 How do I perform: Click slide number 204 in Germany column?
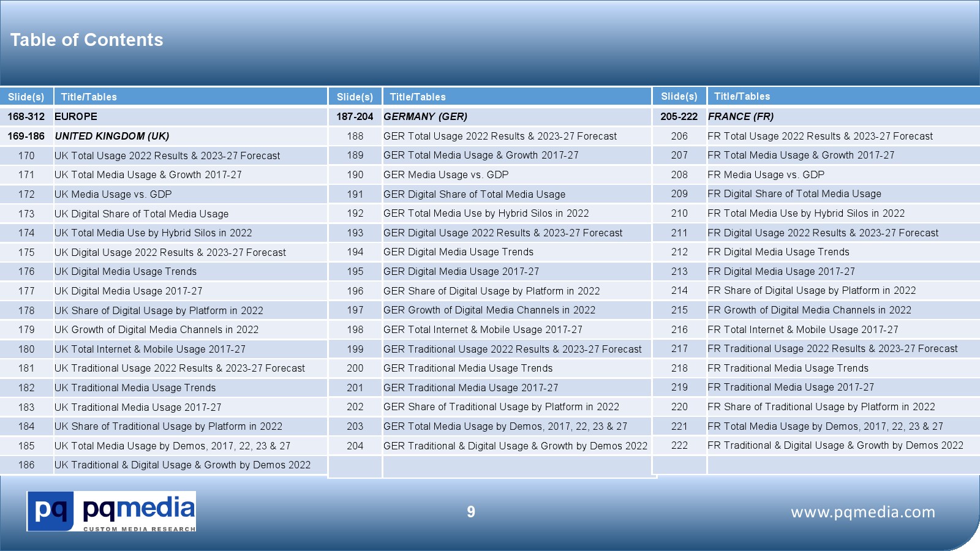click(355, 446)
